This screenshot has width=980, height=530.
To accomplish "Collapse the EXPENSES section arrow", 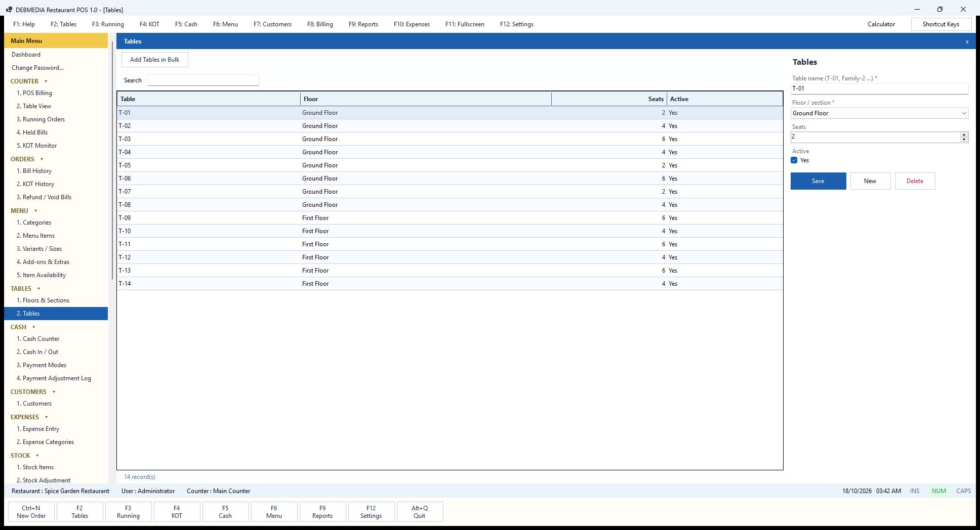I will (x=47, y=417).
